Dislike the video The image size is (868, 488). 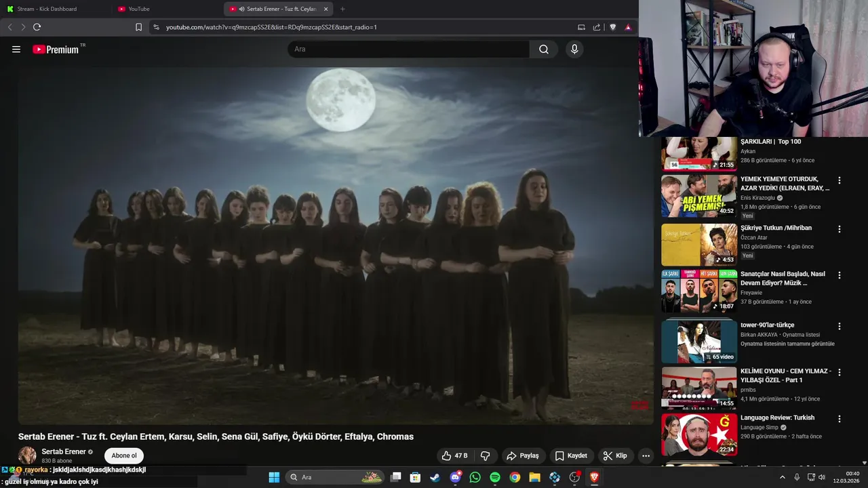click(485, 455)
